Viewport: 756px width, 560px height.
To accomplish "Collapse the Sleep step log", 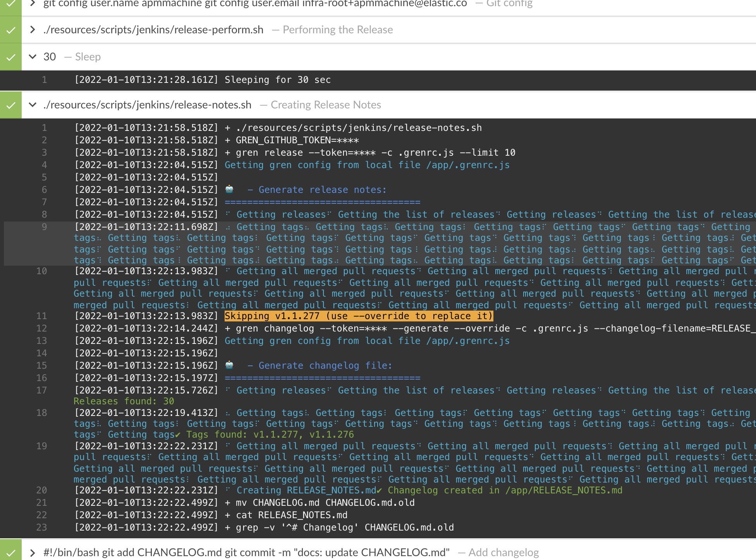I will click(x=33, y=57).
